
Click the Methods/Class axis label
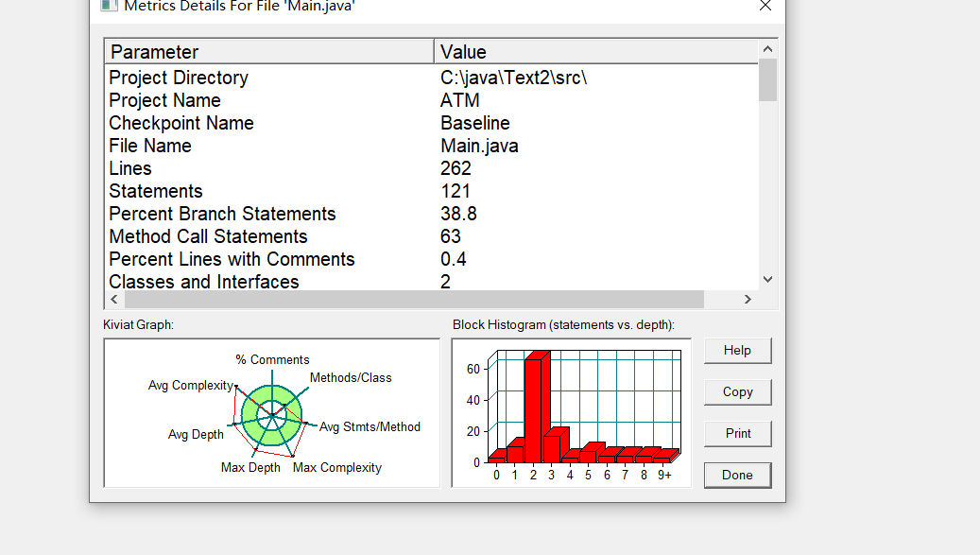click(x=351, y=377)
